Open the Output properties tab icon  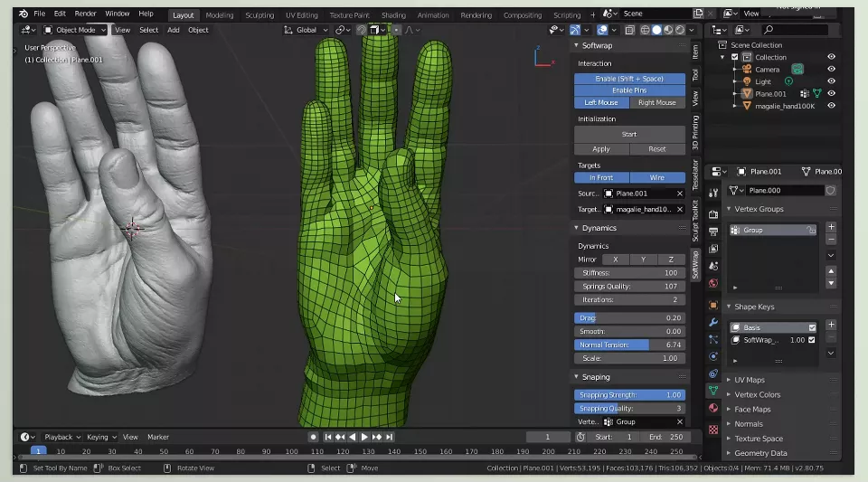[x=713, y=232]
